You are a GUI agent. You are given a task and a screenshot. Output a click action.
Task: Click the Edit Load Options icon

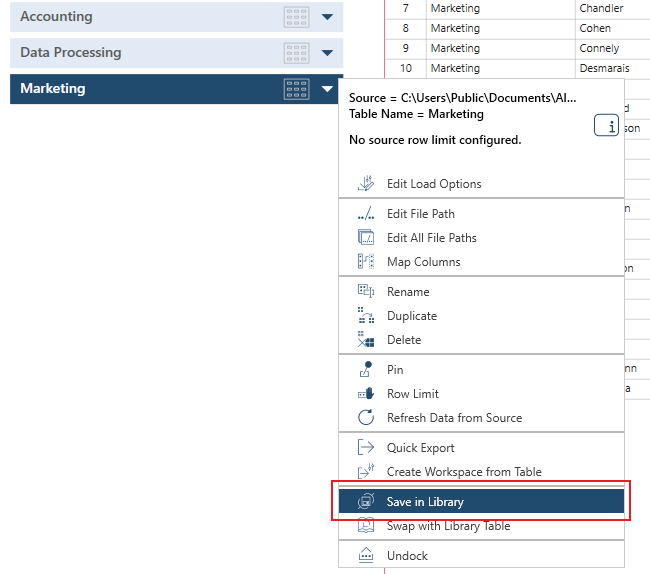(x=366, y=183)
